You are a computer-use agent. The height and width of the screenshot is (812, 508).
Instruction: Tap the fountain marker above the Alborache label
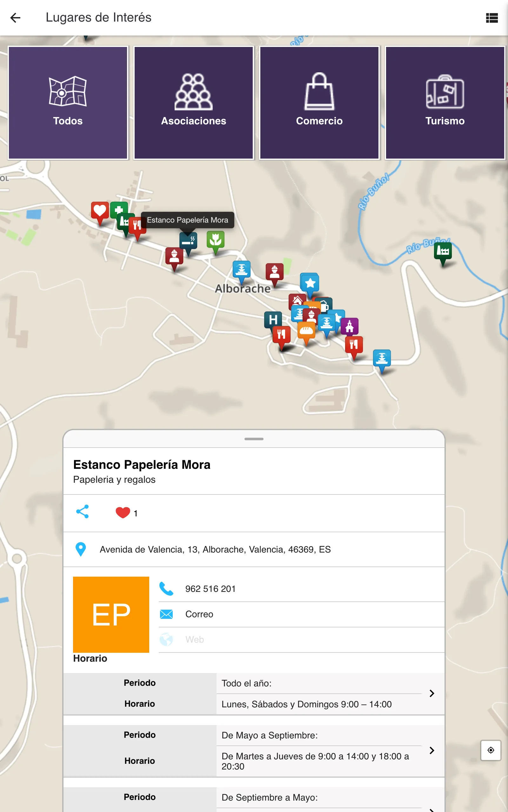click(x=242, y=270)
